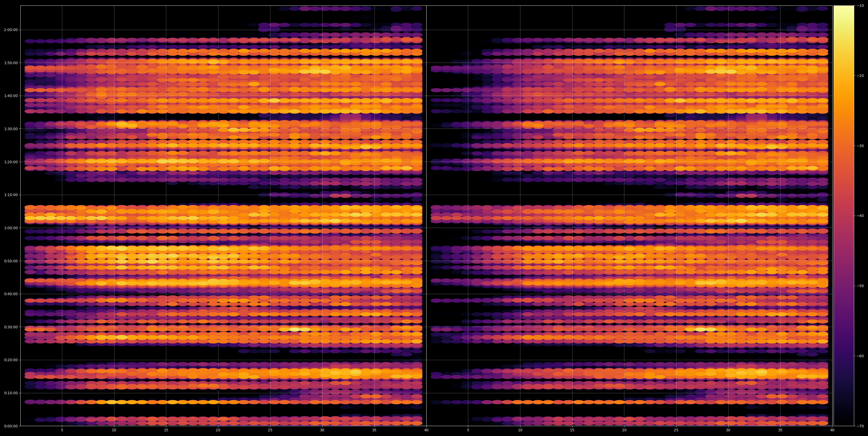Select x-axis label 30 of right heatmap
This screenshot has width=868, height=436.
pyautogui.click(x=728, y=430)
